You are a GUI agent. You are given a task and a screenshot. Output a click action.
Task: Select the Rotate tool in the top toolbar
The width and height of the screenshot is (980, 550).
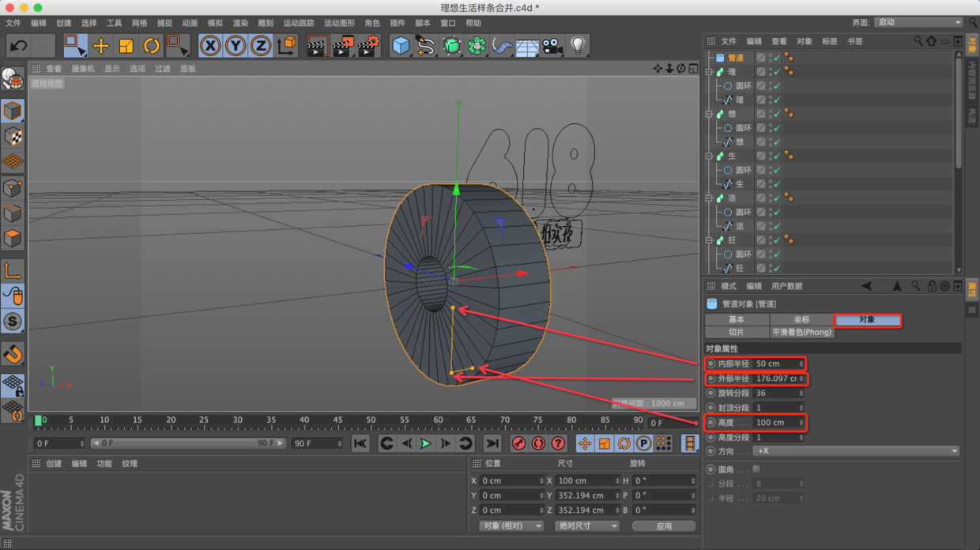(x=151, y=46)
